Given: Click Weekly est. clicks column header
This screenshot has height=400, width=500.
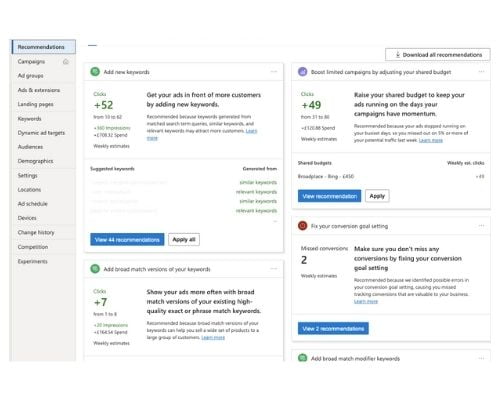Looking at the screenshot, I should 466,163.
